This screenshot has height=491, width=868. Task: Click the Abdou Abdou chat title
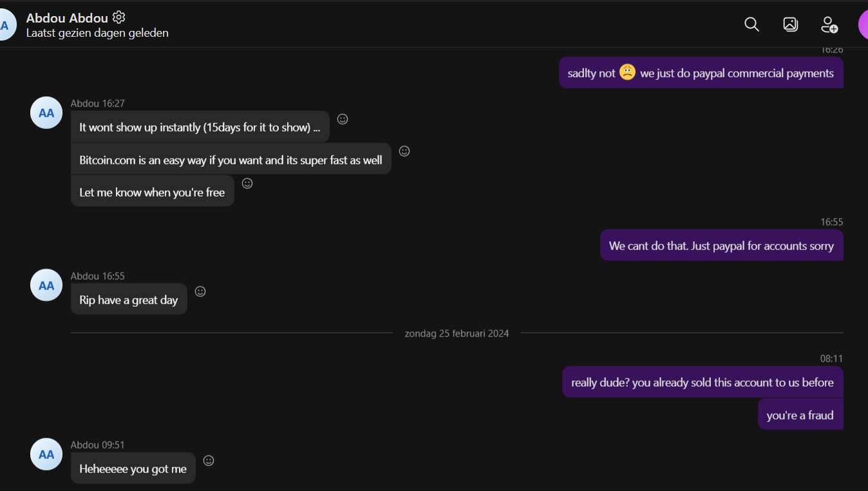68,18
